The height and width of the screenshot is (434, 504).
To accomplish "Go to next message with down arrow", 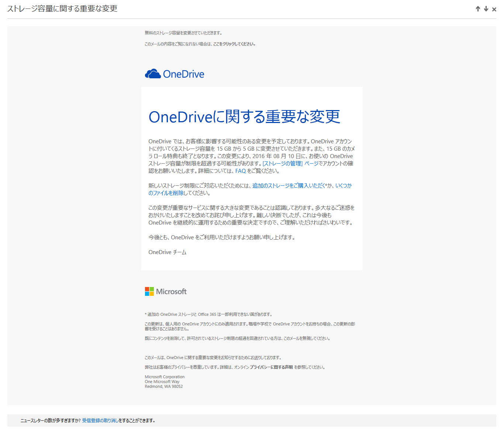I will 486,9.
